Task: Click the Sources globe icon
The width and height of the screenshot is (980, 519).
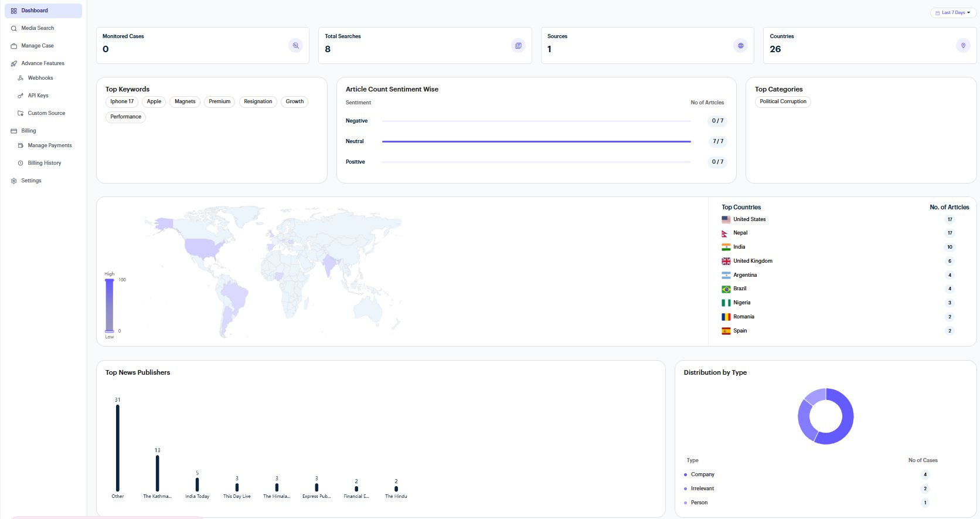Action: pyautogui.click(x=740, y=46)
